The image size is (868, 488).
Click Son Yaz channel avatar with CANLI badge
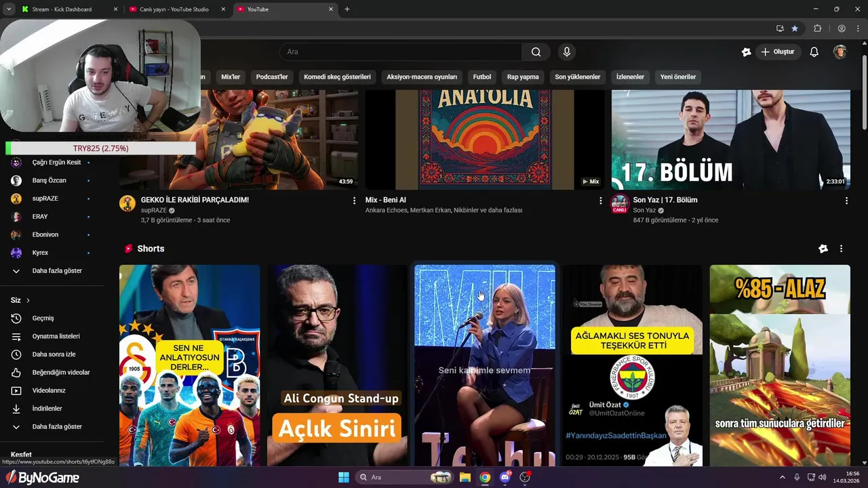pyautogui.click(x=620, y=203)
